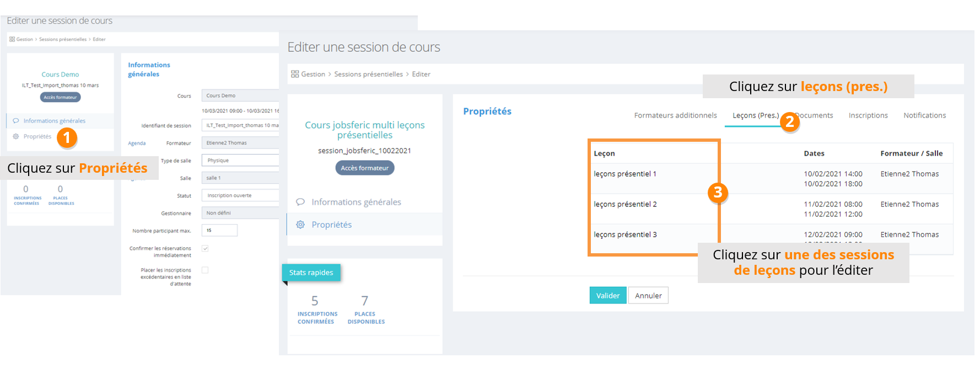Click Accès formateur under Cours jobsferic
Viewport: 980px width, 368px height.
click(365, 168)
